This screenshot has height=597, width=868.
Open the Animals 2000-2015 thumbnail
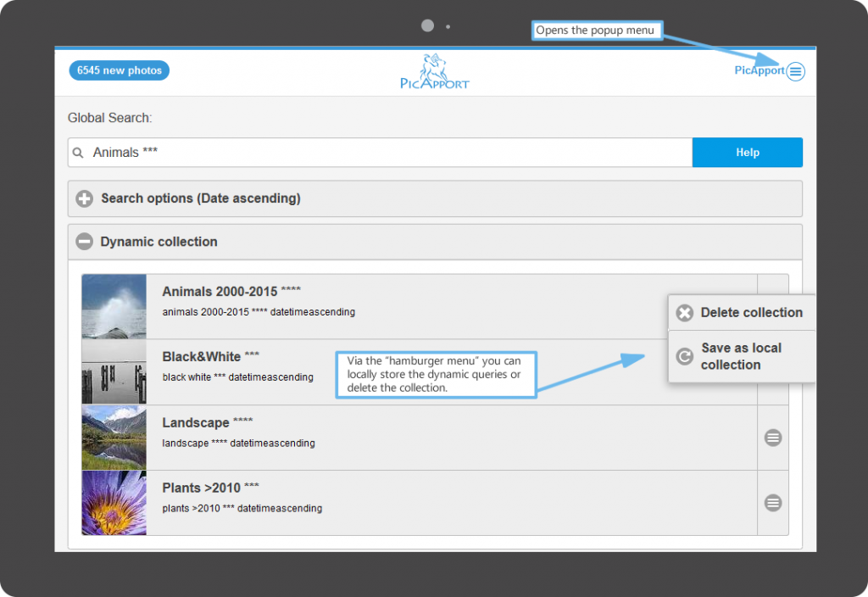pyautogui.click(x=114, y=306)
